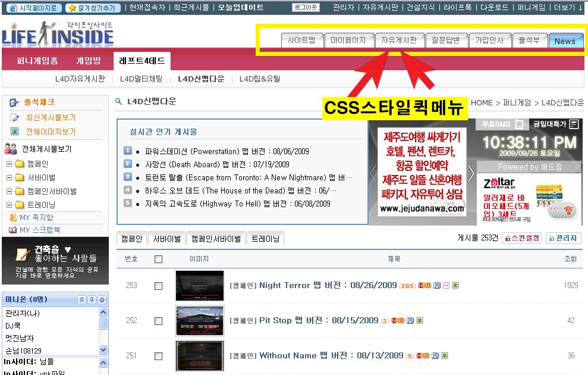
Task: Click the 로그아웃 logout button
Action: (306, 7)
